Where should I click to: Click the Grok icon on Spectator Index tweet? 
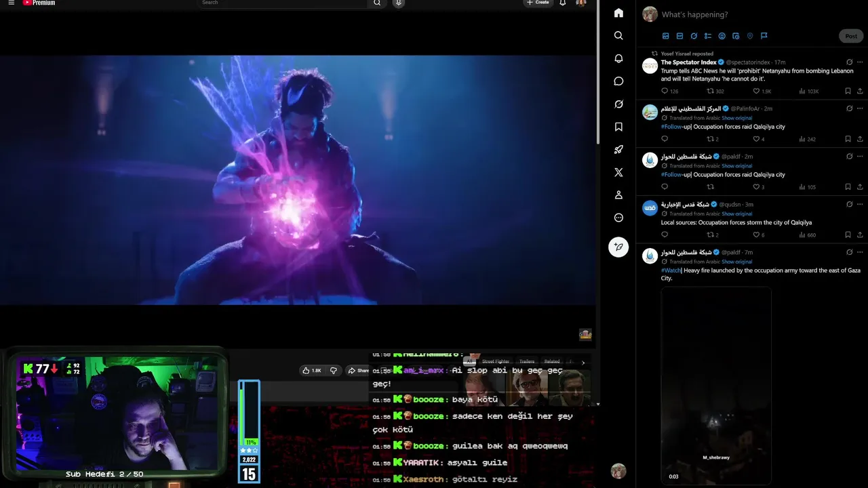tap(849, 62)
